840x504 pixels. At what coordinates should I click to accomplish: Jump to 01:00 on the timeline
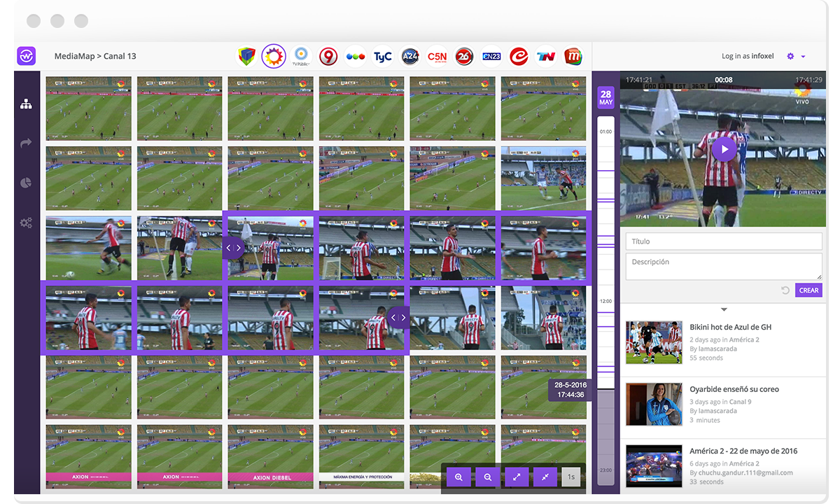[x=606, y=132]
